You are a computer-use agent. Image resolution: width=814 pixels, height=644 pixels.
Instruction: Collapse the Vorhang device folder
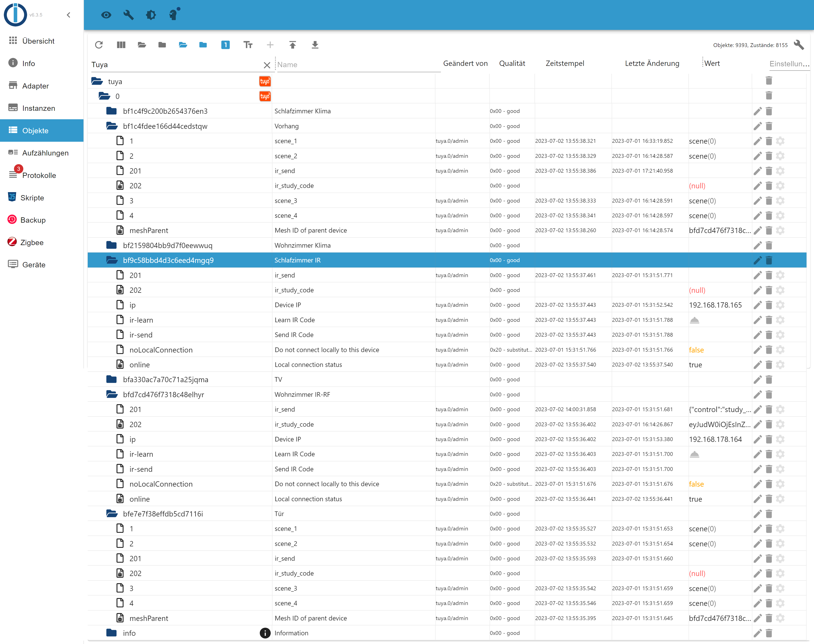tap(112, 126)
